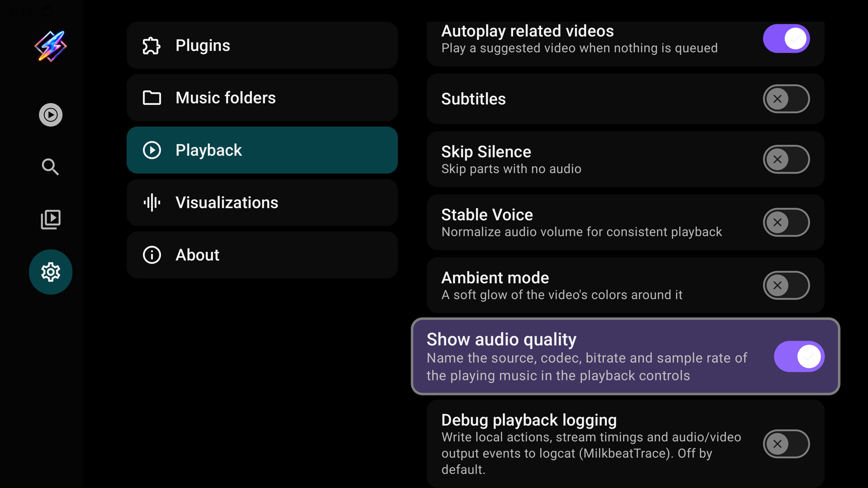The width and height of the screenshot is (868, 488).
Task: Turn off Autoplay related videos toggle
Action: 787,38
